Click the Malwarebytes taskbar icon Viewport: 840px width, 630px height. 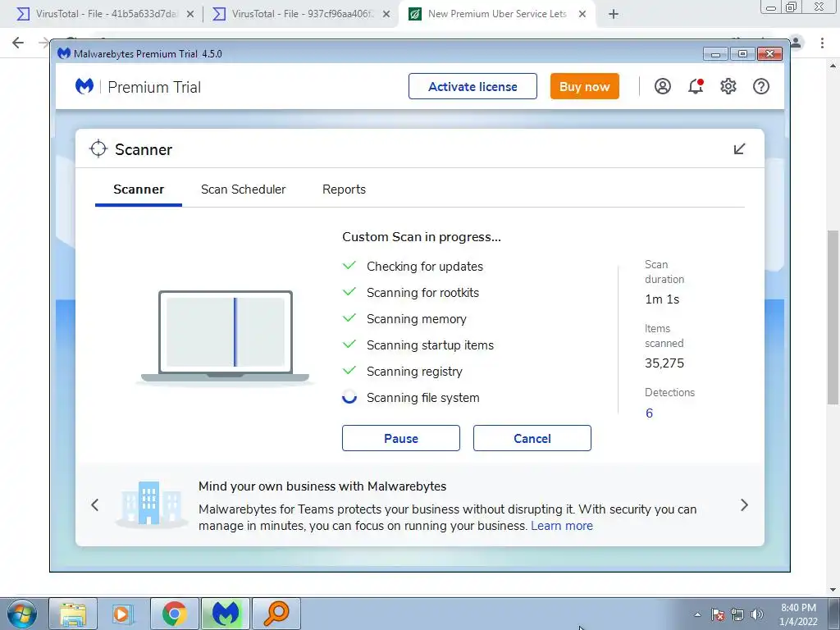click(225, 614)
